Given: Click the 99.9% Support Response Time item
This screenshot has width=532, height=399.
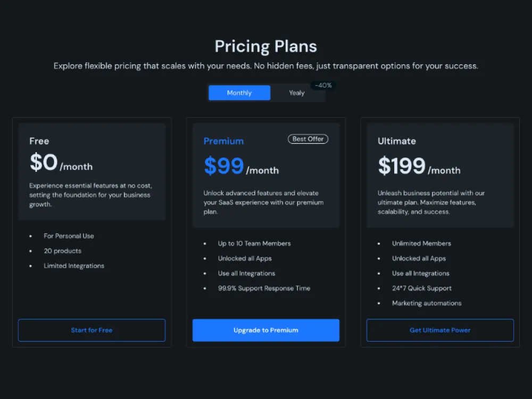Looking at the screenshot, I should click(264, 288).
